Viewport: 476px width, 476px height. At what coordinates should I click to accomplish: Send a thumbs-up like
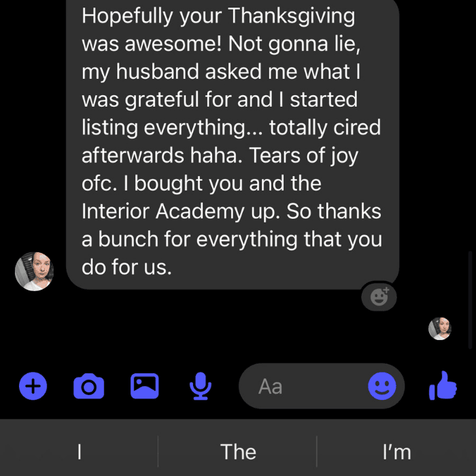pyautogui.click(x=443, y=386)
